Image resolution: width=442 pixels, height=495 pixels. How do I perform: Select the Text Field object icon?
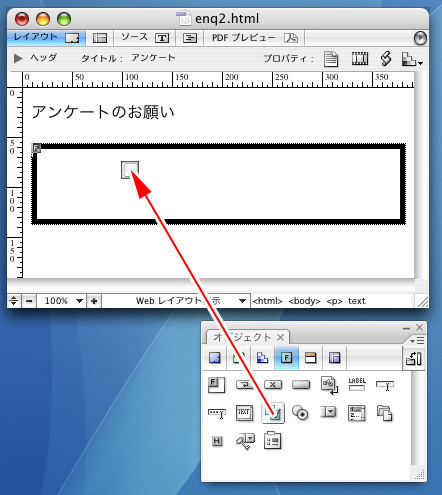(x=385, y=386)
